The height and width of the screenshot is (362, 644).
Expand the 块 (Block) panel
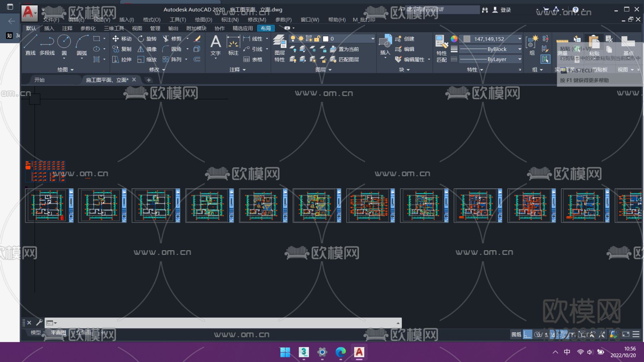[x=404, y=69]
